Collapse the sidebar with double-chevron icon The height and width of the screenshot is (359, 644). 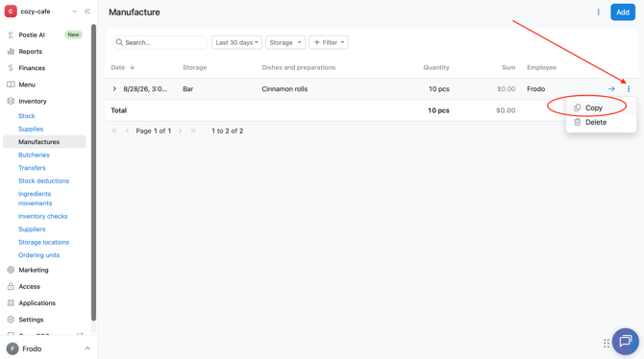point(87,12)
